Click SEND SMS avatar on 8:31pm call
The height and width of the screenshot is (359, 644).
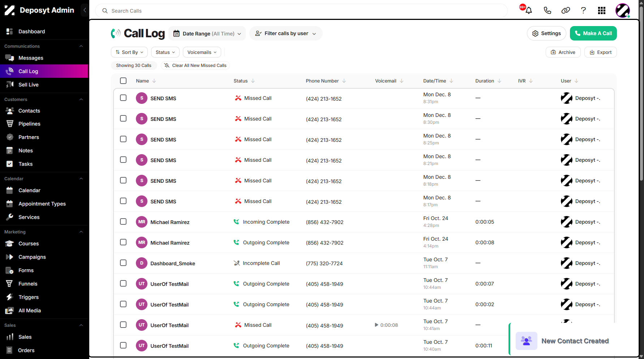click(x=142, y=98)
